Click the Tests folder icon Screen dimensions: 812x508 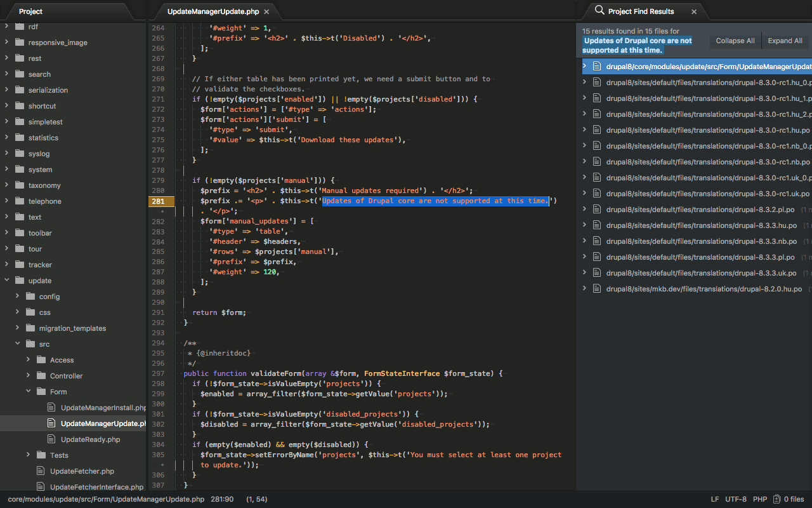tap(41, 455)
